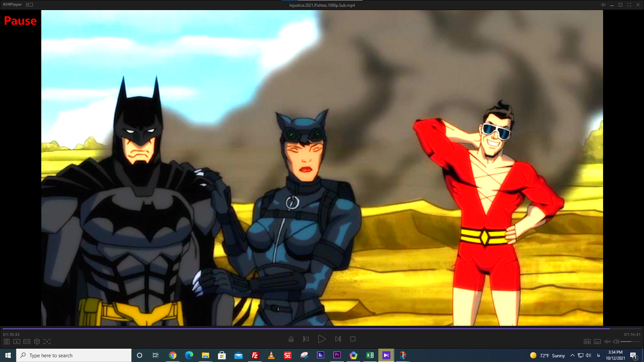Go back to the previous track
This screenshot has height=362, width=644.
[306, 339]
